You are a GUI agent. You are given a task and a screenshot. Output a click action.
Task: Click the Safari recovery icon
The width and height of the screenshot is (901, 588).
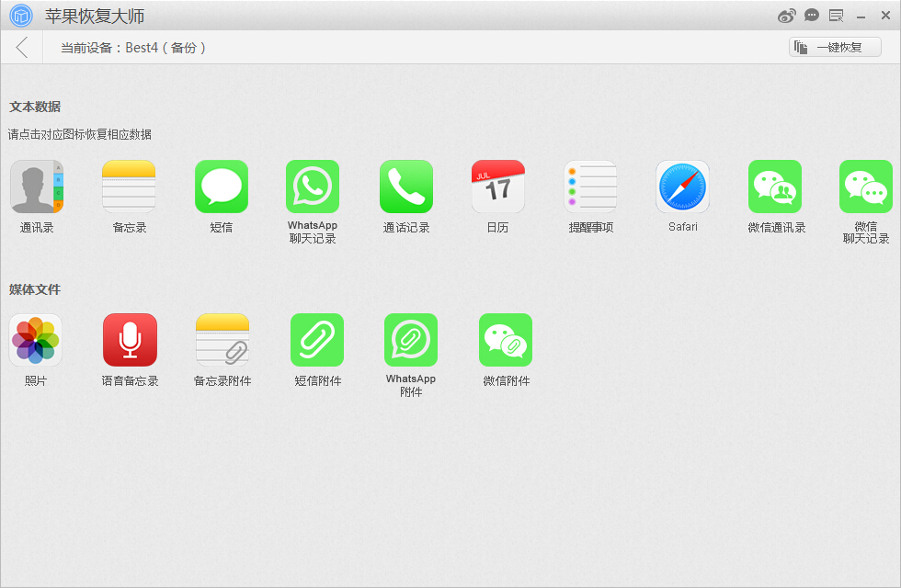(x=682, y=187)
